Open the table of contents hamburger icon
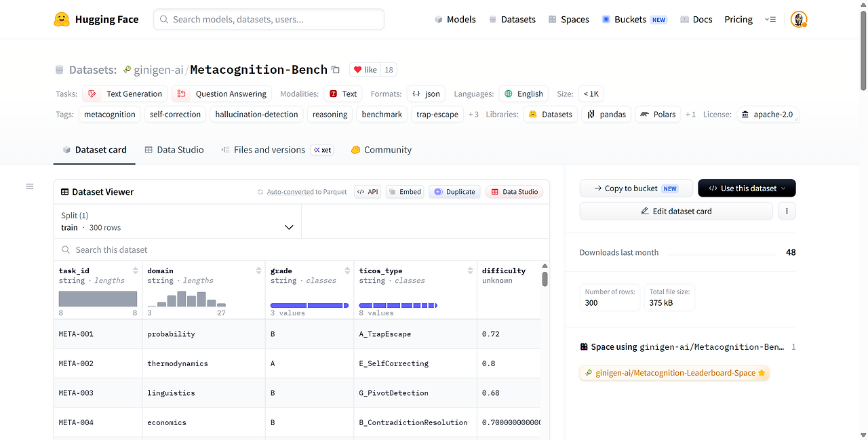Screen dimensions: 868x440 click(30, 186)
